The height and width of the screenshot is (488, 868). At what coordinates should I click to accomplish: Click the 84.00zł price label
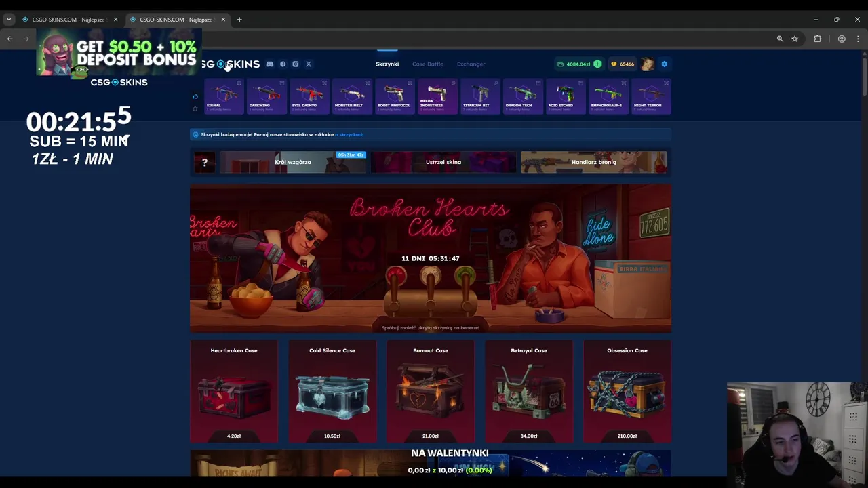(529, 436)
